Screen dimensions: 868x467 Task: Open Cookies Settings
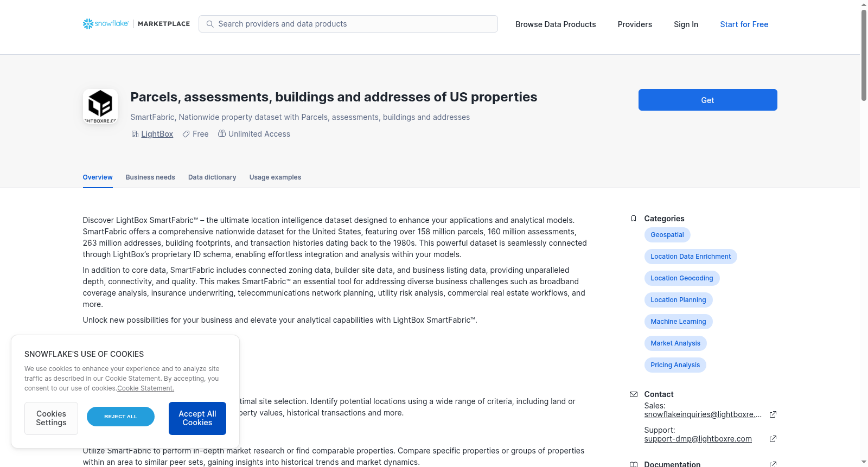click(51, 418)
